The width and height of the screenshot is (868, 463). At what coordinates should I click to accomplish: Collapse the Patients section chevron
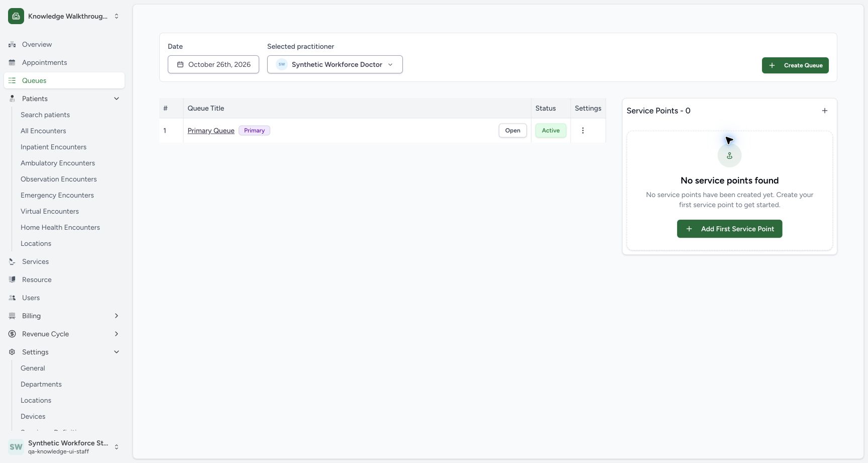pos(117,99)
